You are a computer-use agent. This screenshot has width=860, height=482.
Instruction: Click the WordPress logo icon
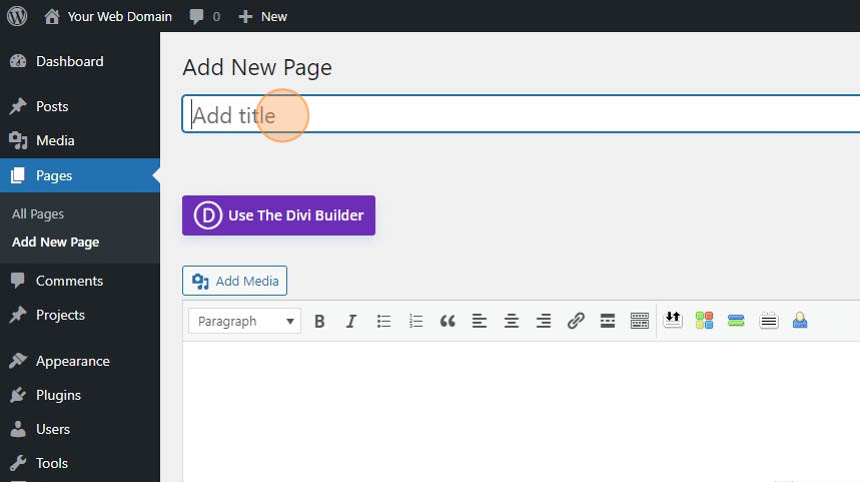[x=17, y=16]
